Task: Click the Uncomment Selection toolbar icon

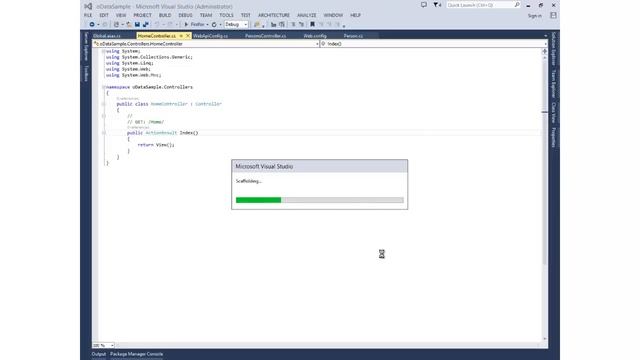Action: (282, 24)
